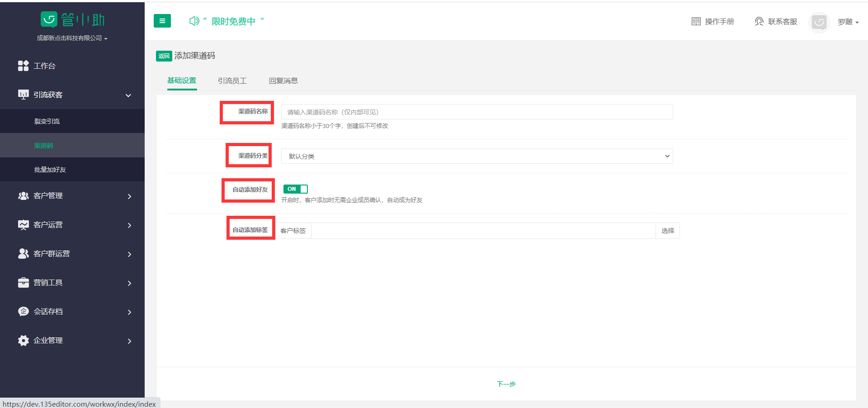The image size is (868, 408).
Task: Click the 客户群运营 group icon
Action: pyautogui.click(x=23, y=254)
